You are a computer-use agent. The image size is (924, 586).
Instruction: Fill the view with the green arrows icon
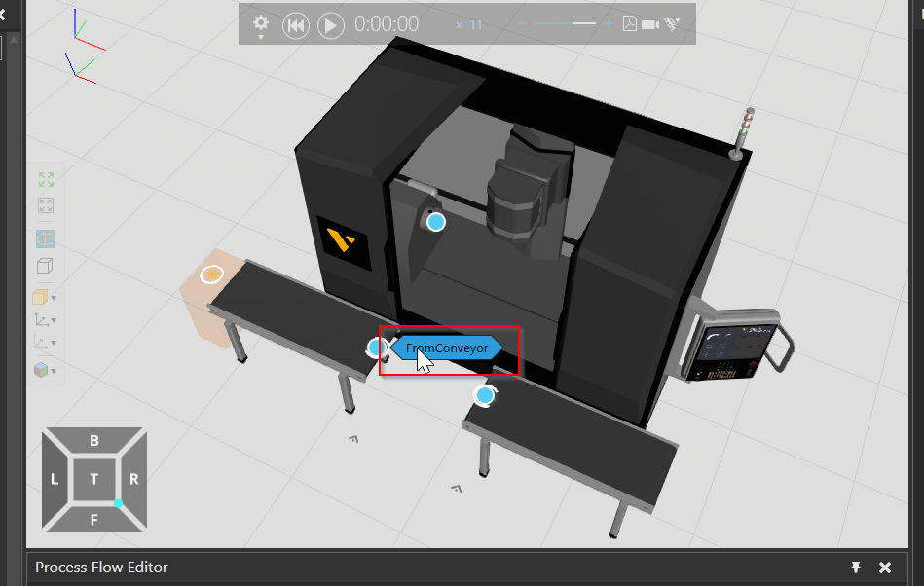[x=46, y=180]
